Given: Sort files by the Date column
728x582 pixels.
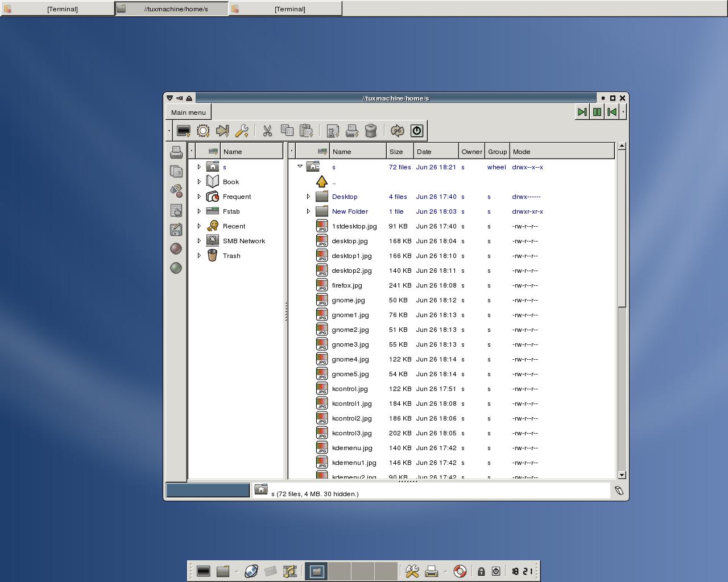Looking at the screenshot, I should click(436, 151).
